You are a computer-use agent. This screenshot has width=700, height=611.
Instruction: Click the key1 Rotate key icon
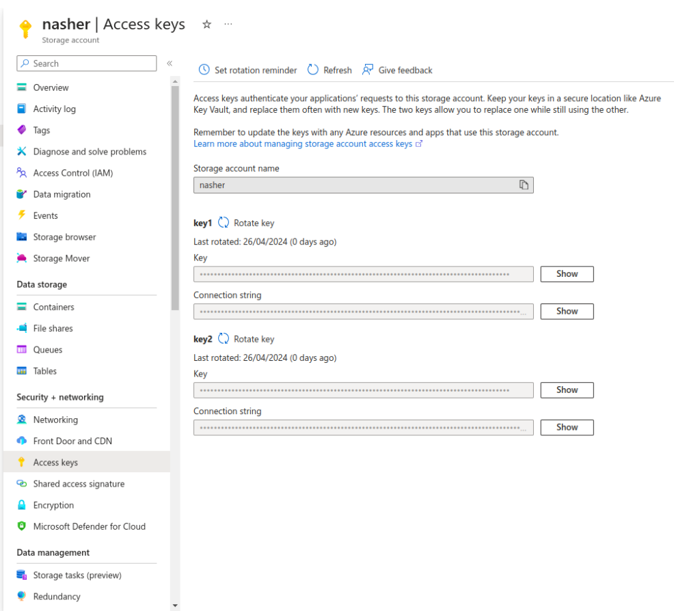tap(224, 223)
